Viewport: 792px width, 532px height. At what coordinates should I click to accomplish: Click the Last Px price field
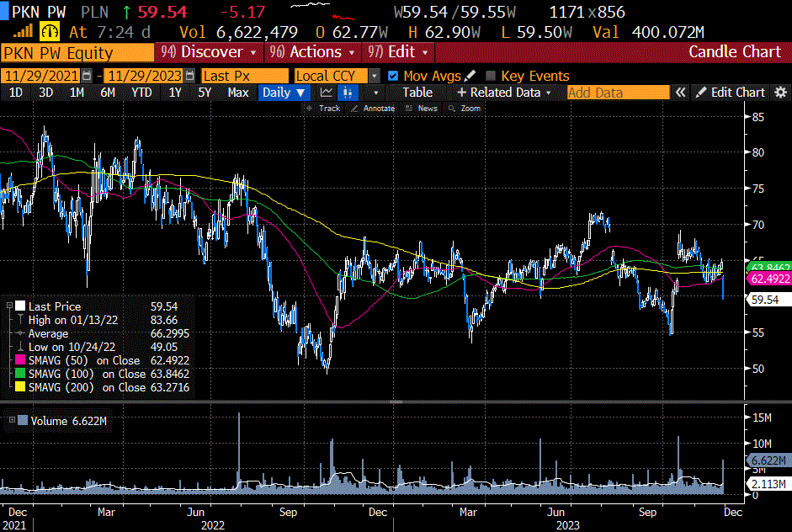tap(245, 76)
